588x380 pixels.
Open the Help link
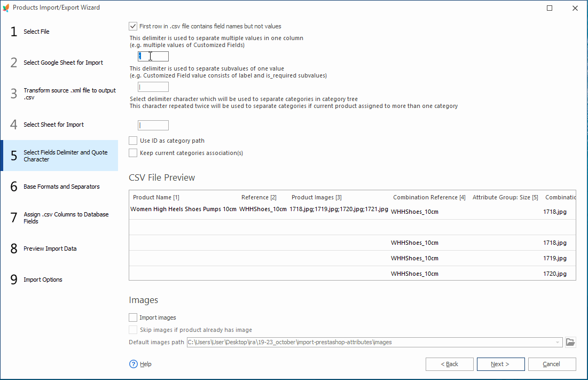coord(145,364)
